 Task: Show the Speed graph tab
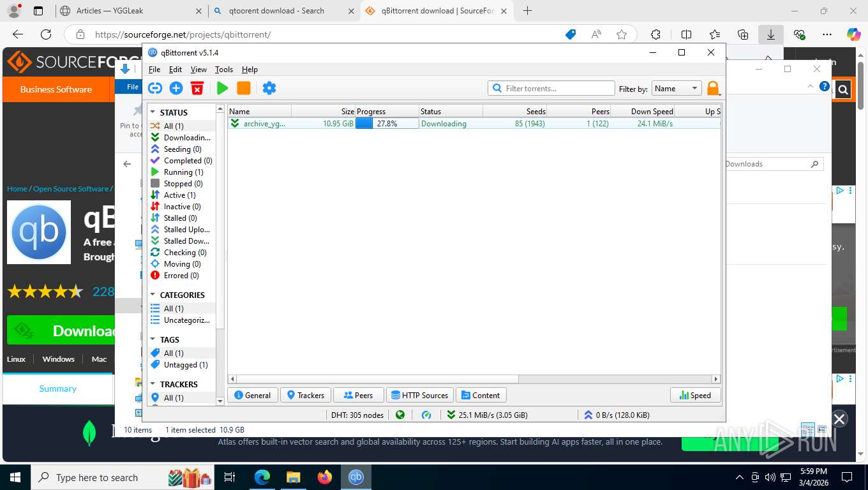pos(695,396)
